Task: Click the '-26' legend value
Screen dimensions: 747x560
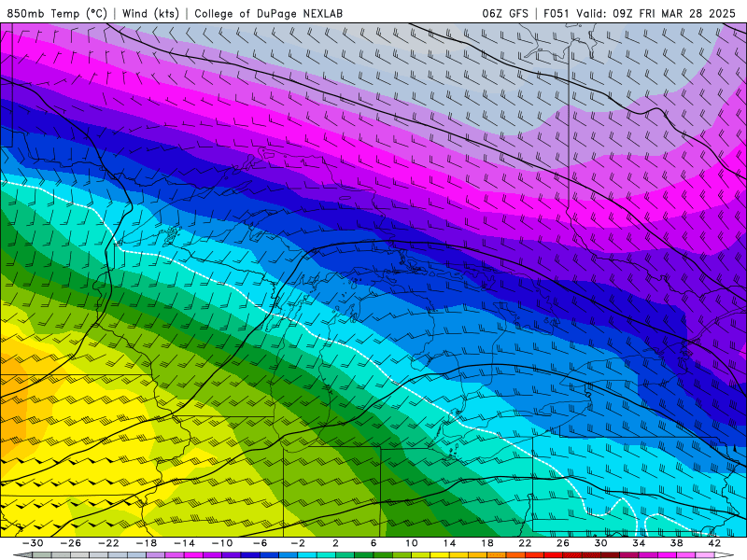Action: [71, 543]
